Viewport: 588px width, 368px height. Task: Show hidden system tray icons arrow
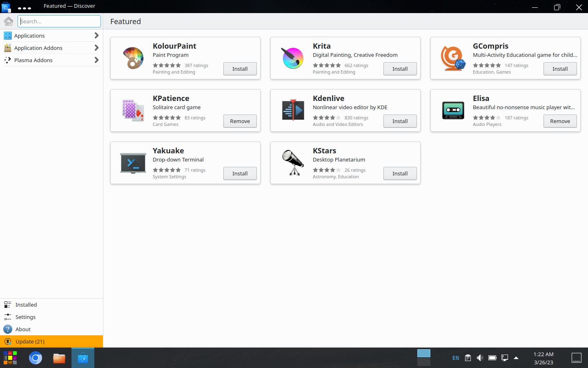point(516,358)
